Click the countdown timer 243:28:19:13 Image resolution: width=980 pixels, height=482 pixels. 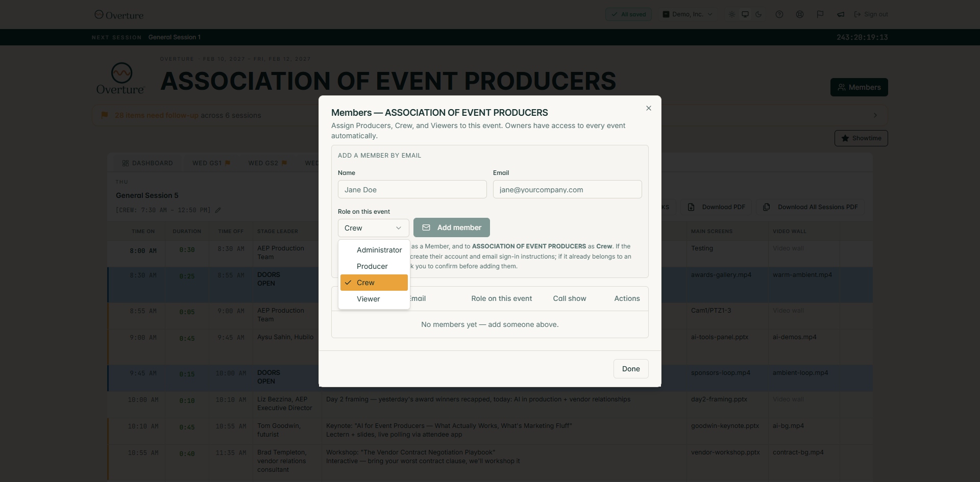(x=862, y=37)
